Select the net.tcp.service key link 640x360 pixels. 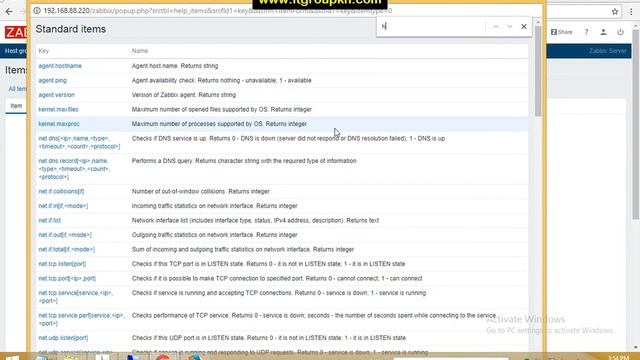76,297
